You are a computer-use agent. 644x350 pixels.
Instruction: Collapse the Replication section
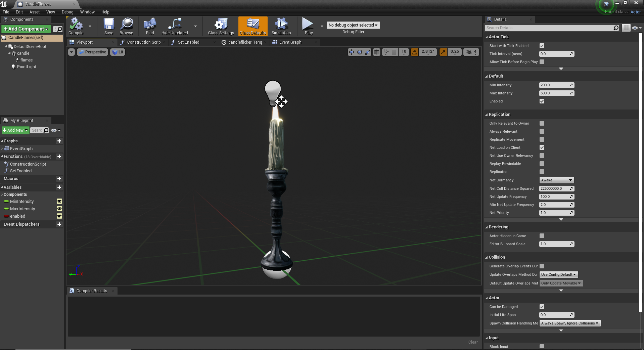pyautogui.click(x=499, y=115)
